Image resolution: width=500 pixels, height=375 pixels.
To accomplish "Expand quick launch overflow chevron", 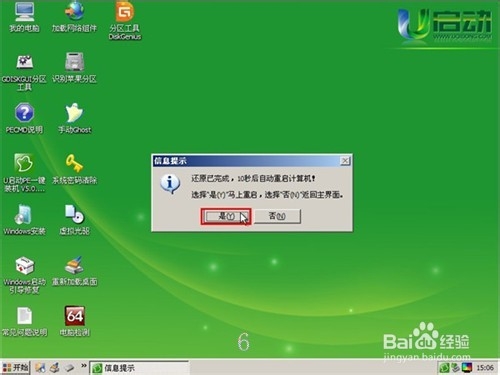I will click(x=84, y=366).
